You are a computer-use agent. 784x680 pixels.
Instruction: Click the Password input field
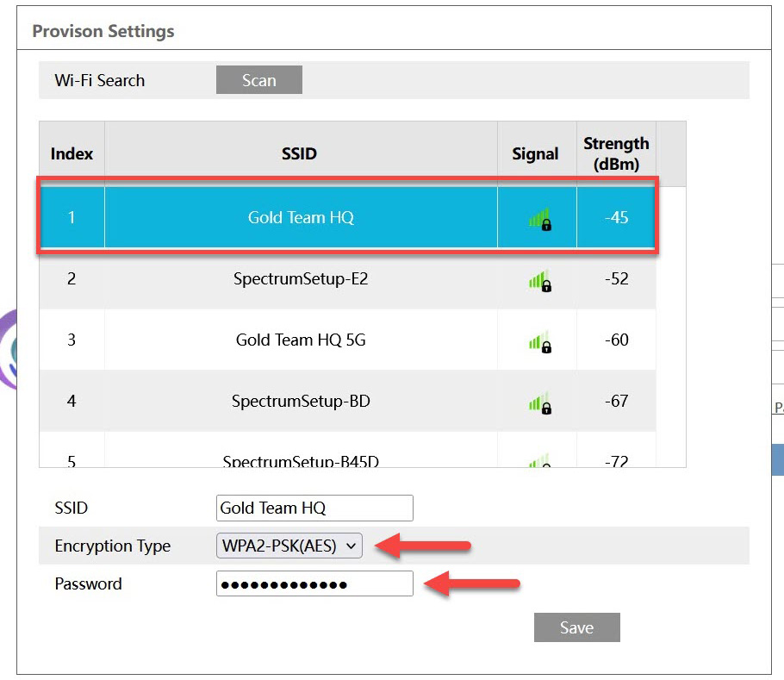tap(314, 583)
